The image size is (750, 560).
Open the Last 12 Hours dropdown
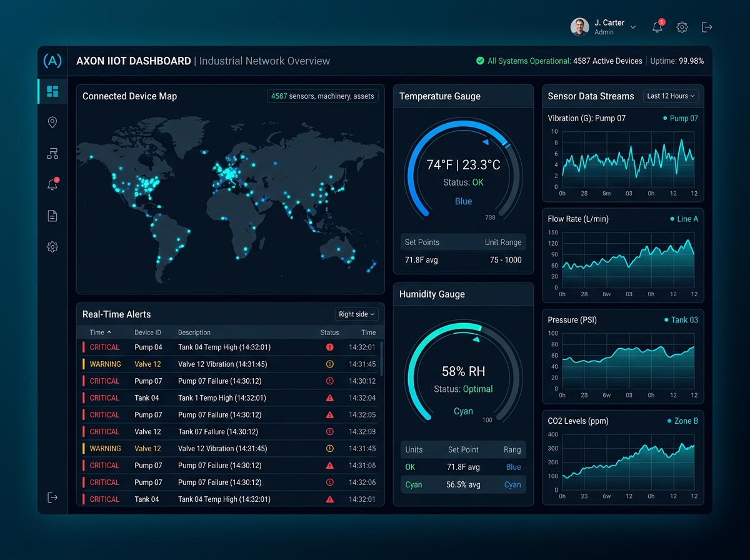(671, 96)
